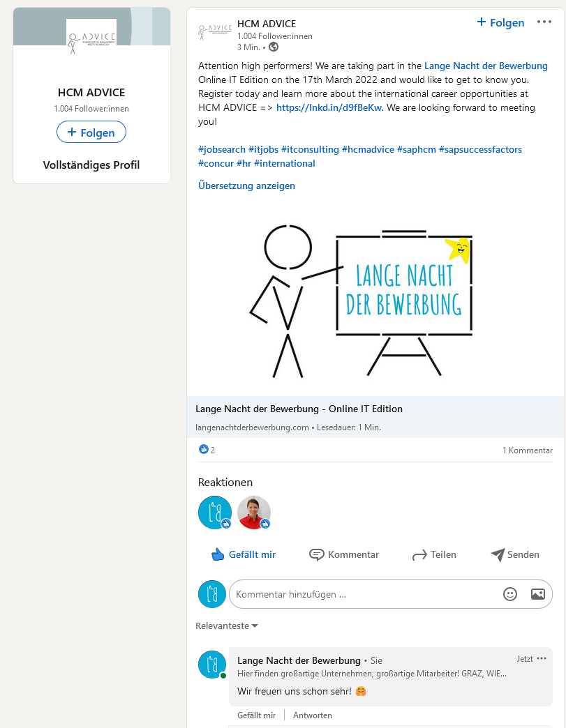
Task: Open the woman's reaction profile picture
Action: pos(254,513)
